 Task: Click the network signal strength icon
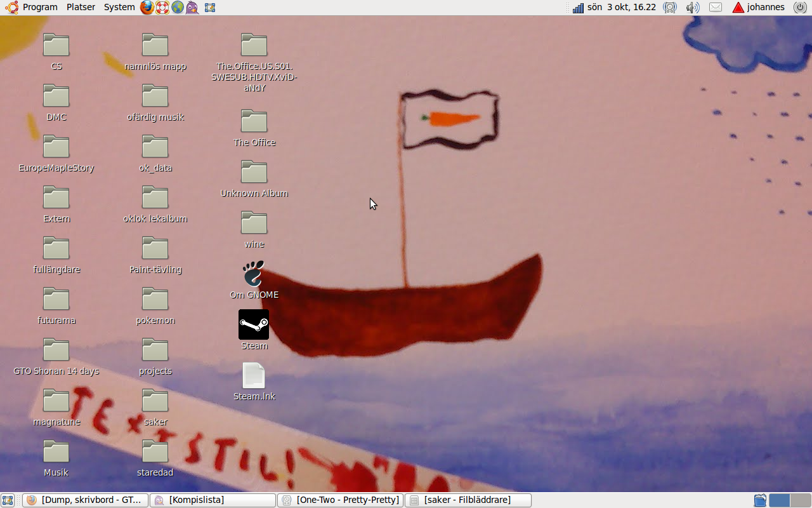point(578,8)
